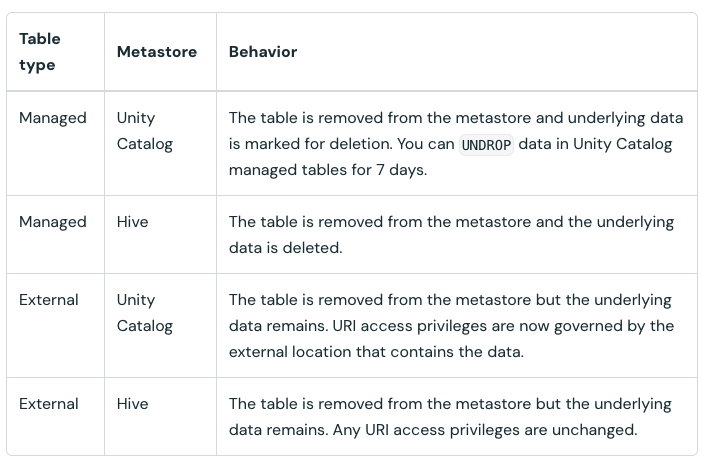Select the External cell beside Hive
Viewport: 704px width, 464px height.
[49, 404]
